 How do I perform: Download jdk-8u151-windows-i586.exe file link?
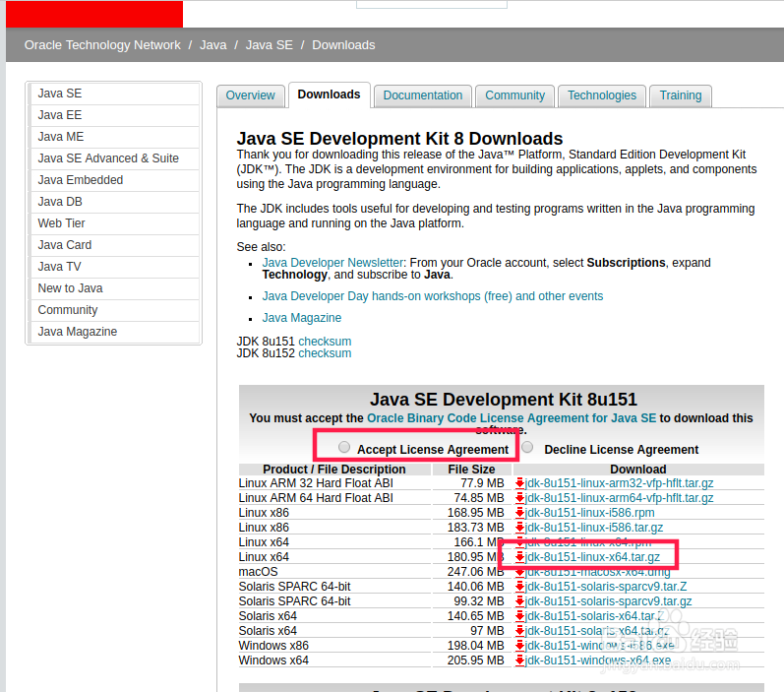point(599,646)
